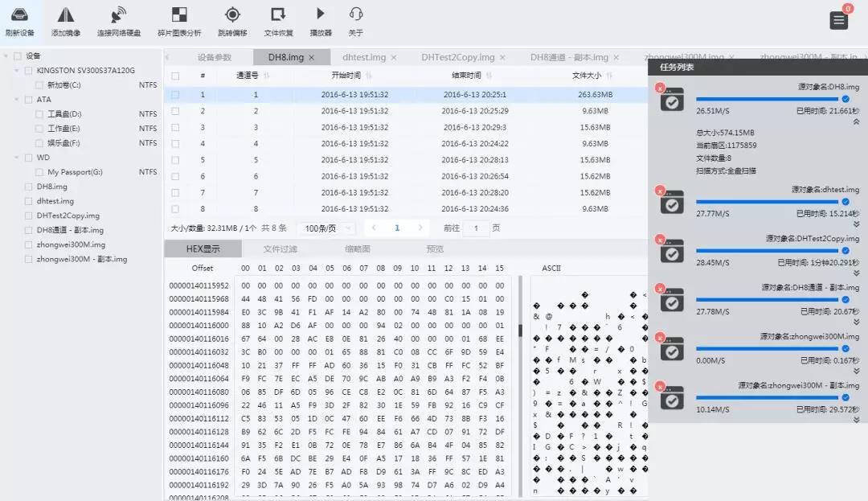868x501 pixels.
Task: Select the HEX显示 tab
Action: [x=203, y=249]
